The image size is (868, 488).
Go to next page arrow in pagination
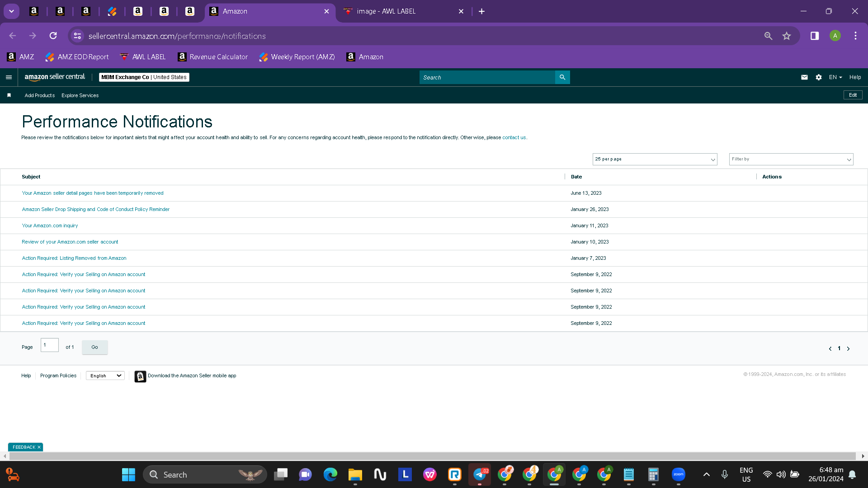point(848,349)
